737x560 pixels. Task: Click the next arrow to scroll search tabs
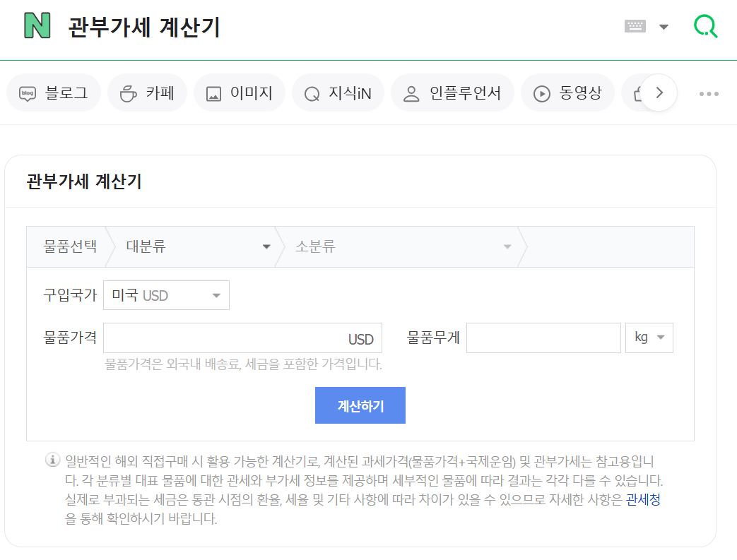pyautogui.click(x=659, y=93)
